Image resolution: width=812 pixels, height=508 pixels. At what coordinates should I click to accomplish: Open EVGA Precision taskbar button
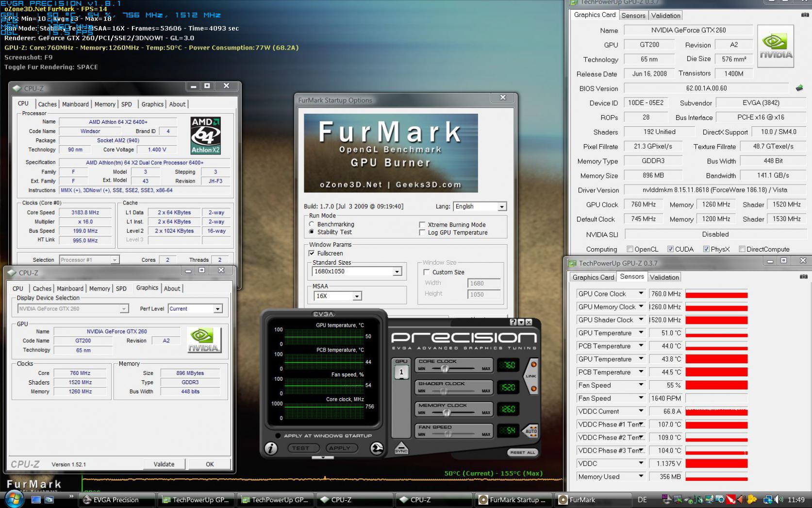pyautogui.click(x=116, y=500)
